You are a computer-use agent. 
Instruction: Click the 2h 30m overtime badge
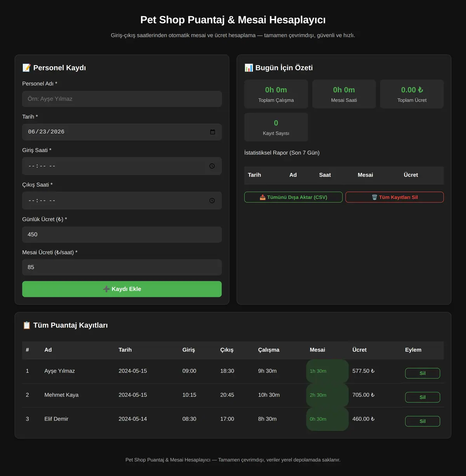327,395
